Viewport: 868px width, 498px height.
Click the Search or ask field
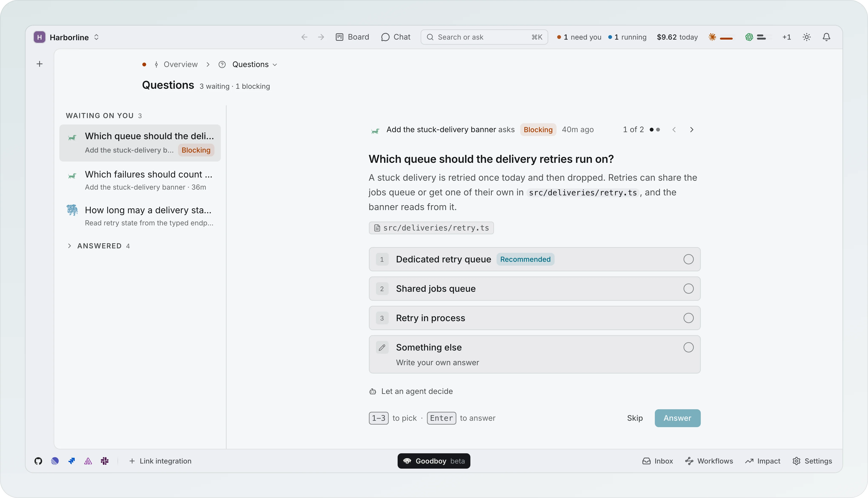click(x=484, y=37)
